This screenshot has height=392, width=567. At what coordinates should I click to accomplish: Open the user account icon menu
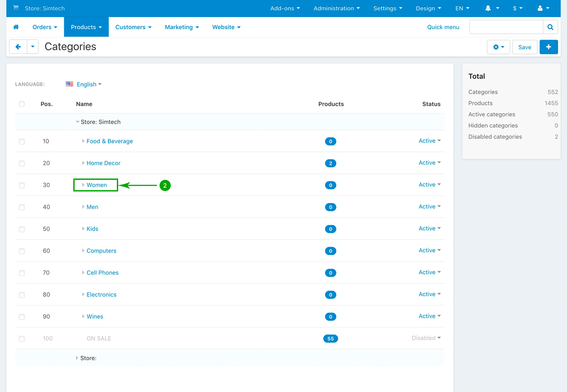[543, 8]
